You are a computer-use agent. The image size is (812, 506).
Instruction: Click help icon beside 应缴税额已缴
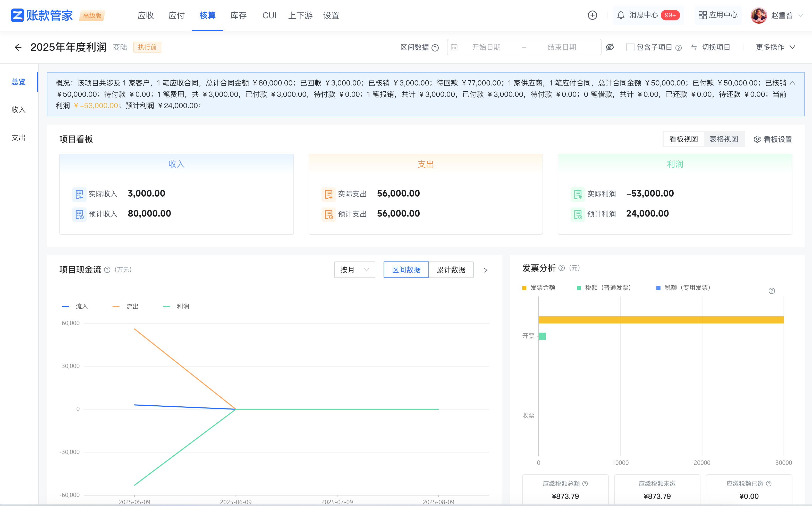769,484
